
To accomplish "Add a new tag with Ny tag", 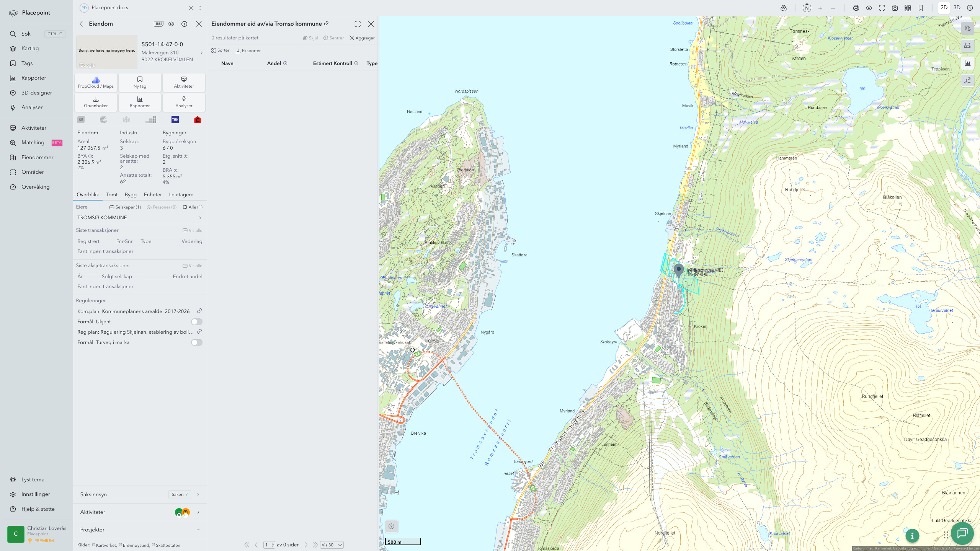I will point(140,82).
